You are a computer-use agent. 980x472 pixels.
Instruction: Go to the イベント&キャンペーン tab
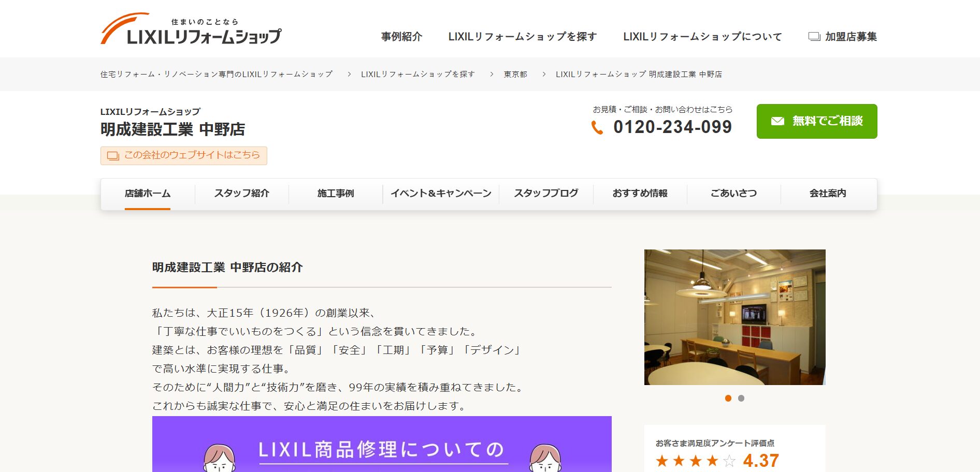(x=441, y=194)
